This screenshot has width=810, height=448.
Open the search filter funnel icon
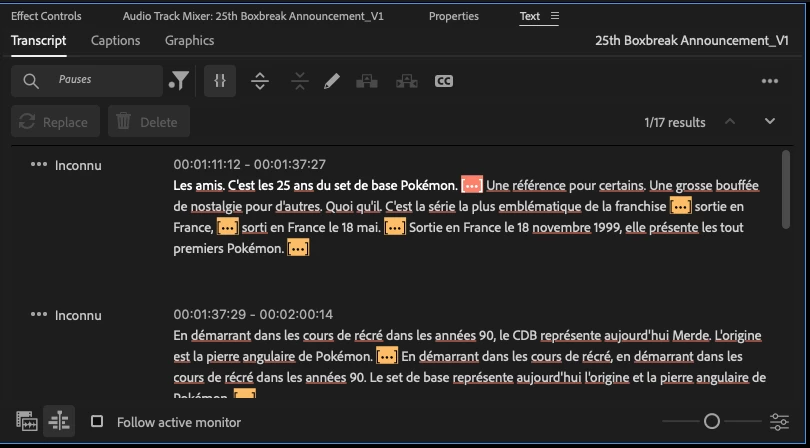179,81
